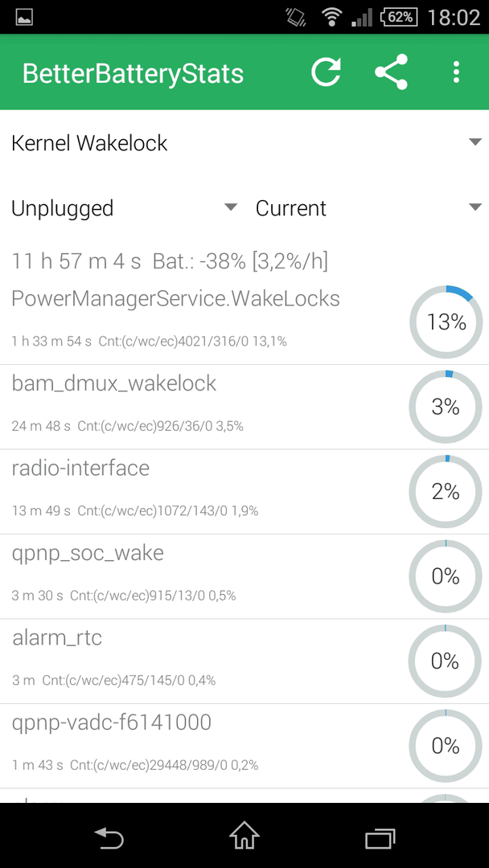
Task: Tap the Android home navigation button
Action: click(244, 835)
